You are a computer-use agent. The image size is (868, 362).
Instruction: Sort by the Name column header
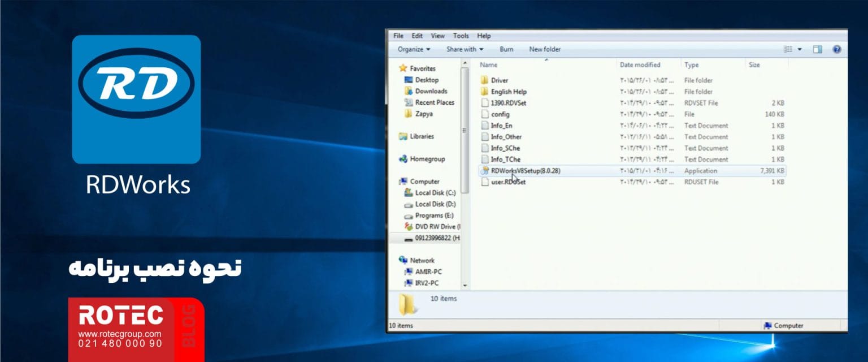coord(489,65)
